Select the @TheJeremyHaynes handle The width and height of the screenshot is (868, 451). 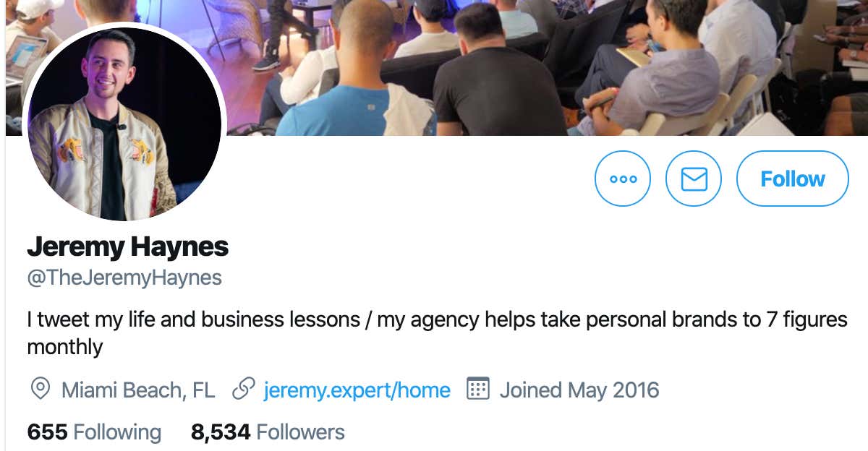(124, 278)
